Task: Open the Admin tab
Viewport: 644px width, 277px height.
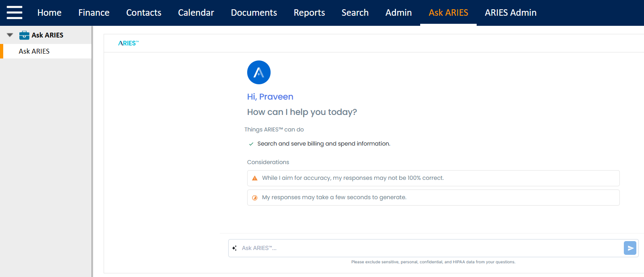Action: [x=399, y=12]
